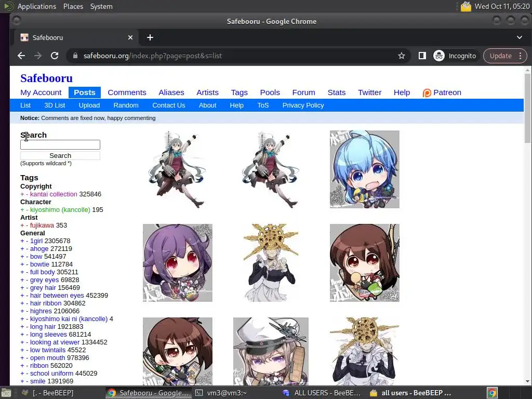Click the forward navigation arrow
This screenshot has height=399, width=532.
pyautogui.click(x=38, y=56)
